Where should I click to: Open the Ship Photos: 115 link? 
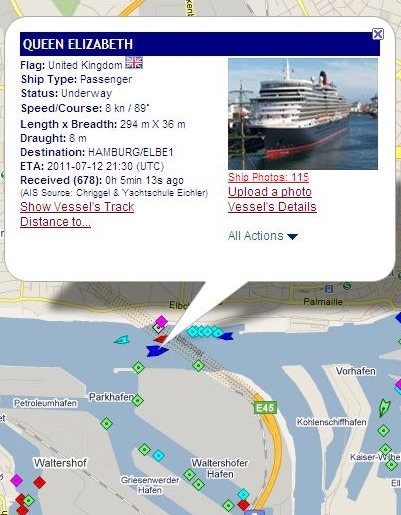(x=268, y=177)
